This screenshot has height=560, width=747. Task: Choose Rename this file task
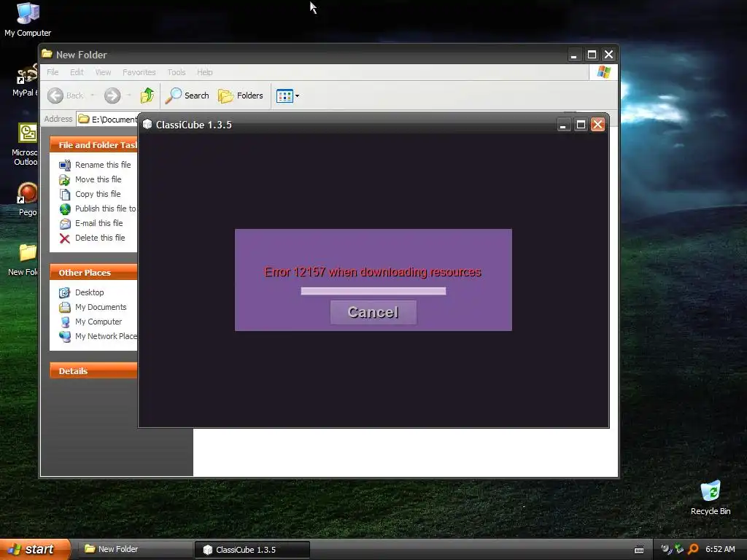103,165
